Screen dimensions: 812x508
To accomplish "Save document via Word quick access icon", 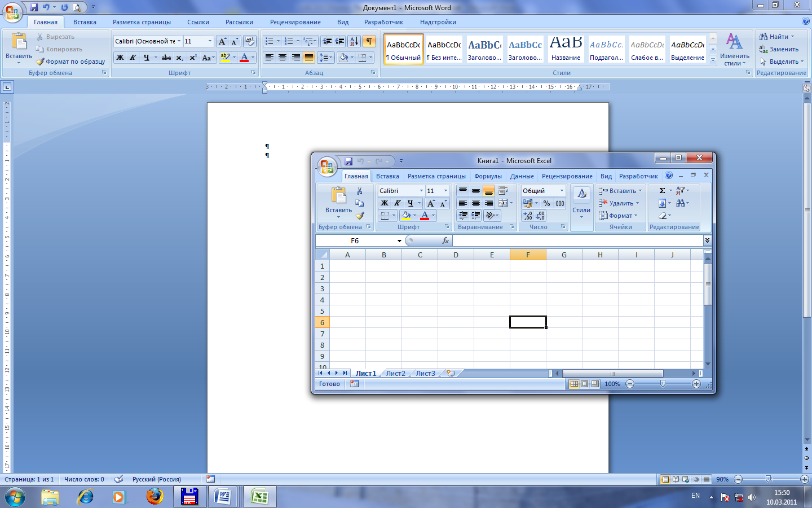I will 34,8.
